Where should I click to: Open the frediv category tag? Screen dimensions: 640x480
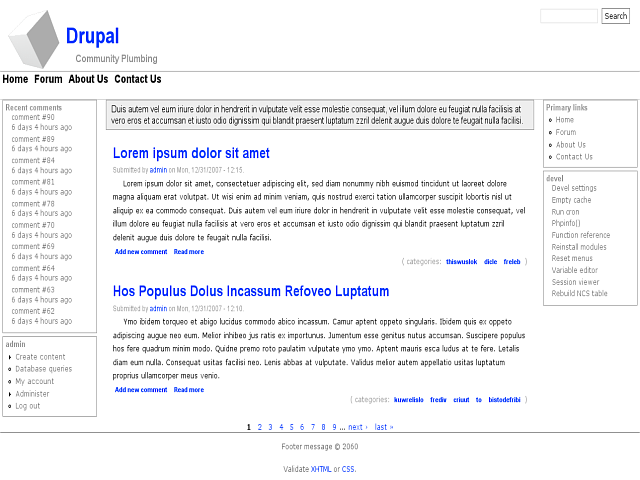point(438,400)
